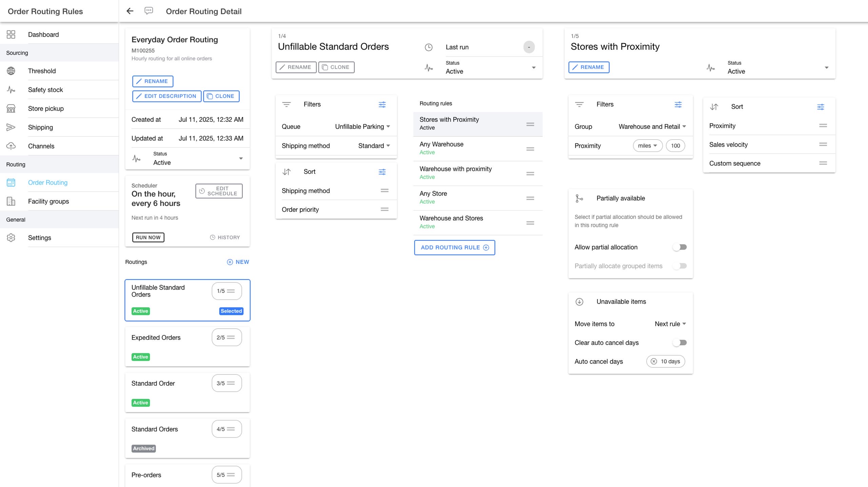Viewport: 868px width, 487px height.
Task: Open scheduler HISTORY
Action: click(225, 237)
